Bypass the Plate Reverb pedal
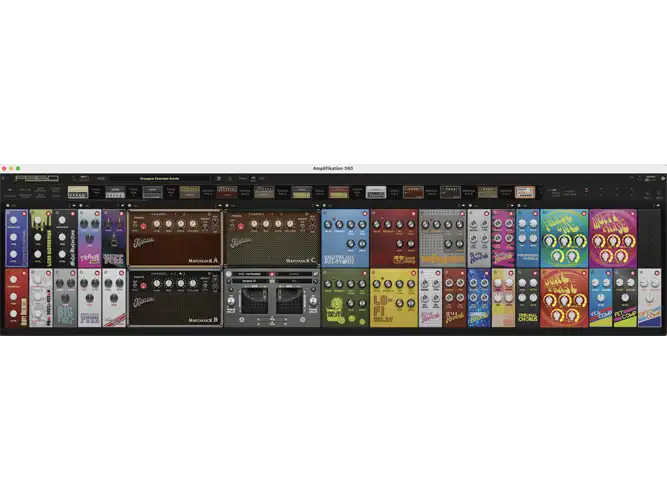Image resolution: width=667 pixels, height=500 pixels. tap(486, 214)
